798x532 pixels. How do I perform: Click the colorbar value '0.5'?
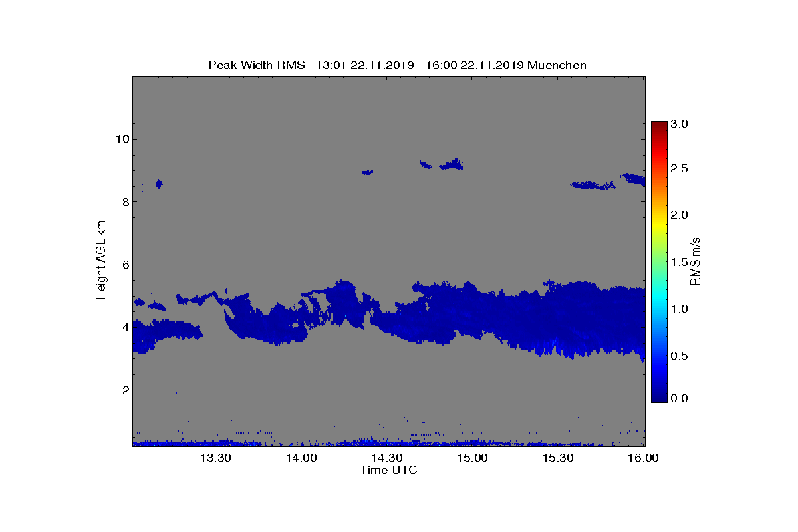678,356
